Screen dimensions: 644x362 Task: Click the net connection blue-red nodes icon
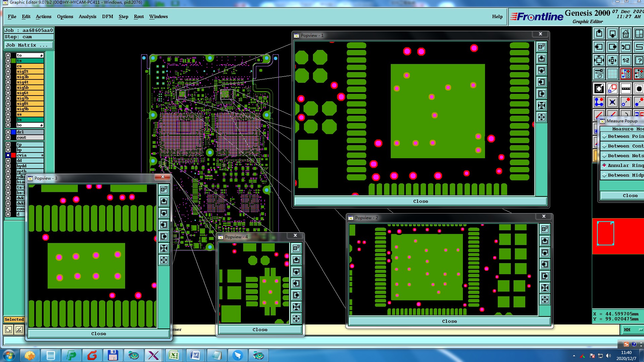(599, 102)
